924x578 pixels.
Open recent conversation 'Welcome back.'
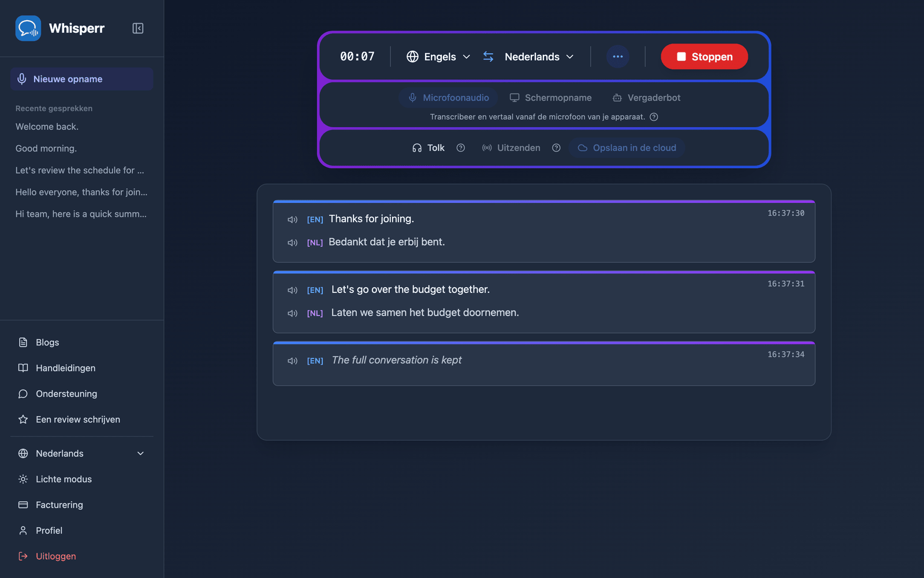coord(47,127)
